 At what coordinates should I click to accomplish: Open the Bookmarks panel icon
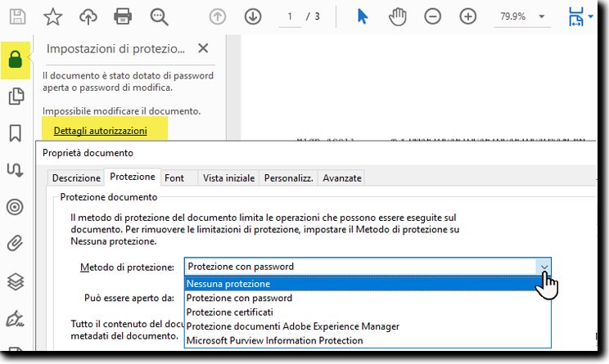16,133
